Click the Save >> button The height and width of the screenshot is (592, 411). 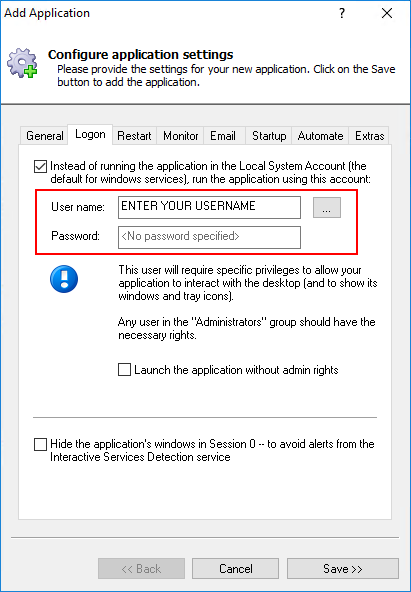point(343,569)
